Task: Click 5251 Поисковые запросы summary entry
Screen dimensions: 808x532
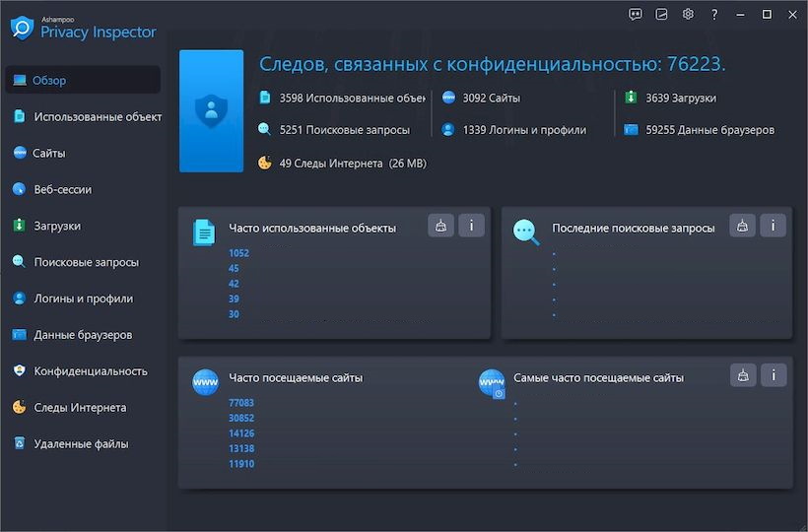Action: 344,130
